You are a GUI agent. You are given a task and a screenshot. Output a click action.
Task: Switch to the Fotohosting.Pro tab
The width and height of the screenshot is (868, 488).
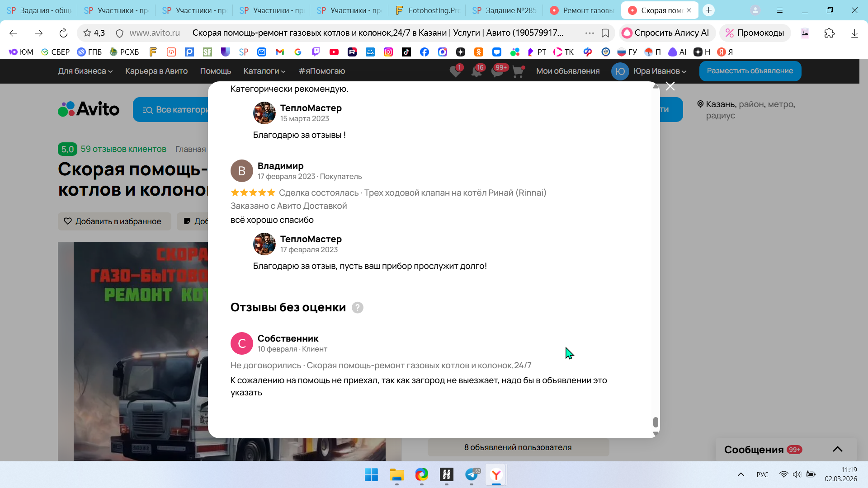(x=427, y=10)
